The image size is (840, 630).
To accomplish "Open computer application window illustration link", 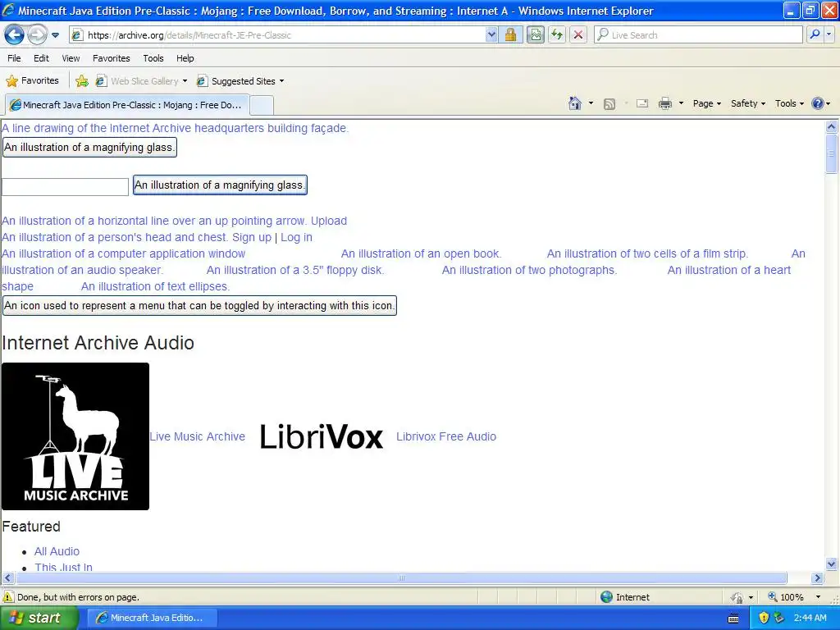I will (x=123, y=253).
